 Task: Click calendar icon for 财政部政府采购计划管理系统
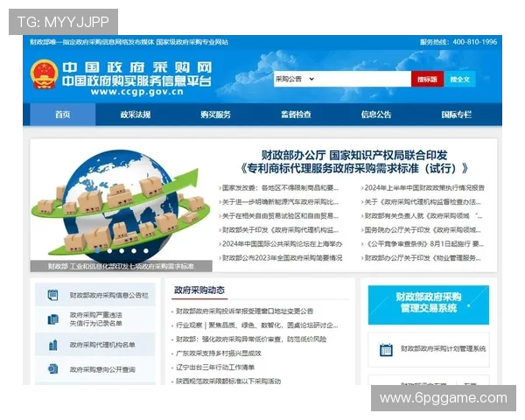click(386, 350)
